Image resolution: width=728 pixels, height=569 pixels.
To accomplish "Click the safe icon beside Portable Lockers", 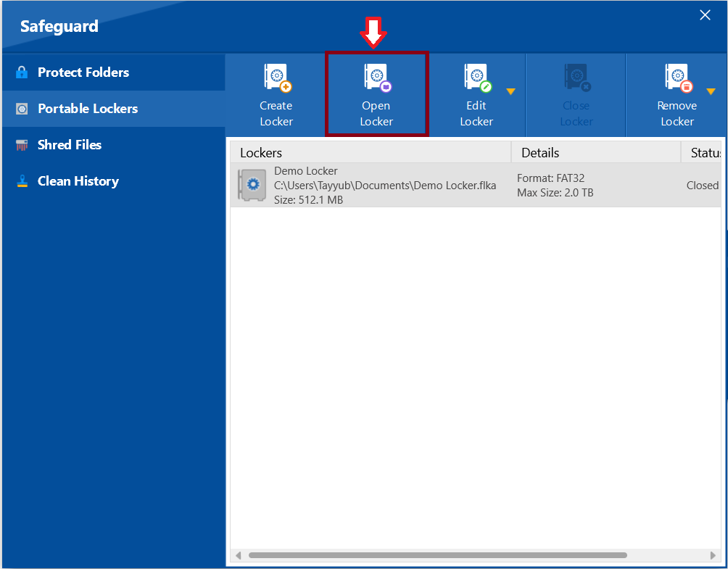I will pyautogui.click(x=21, y=109).
